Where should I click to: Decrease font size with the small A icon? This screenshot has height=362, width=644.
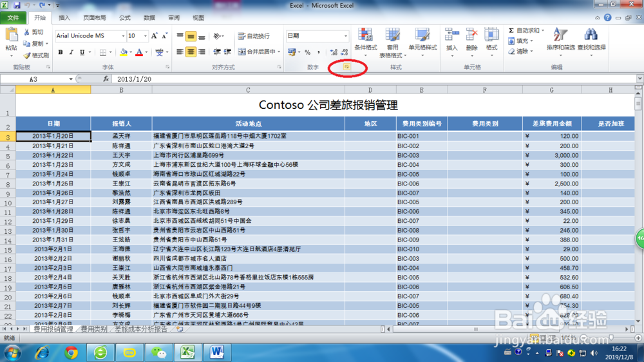164,36
